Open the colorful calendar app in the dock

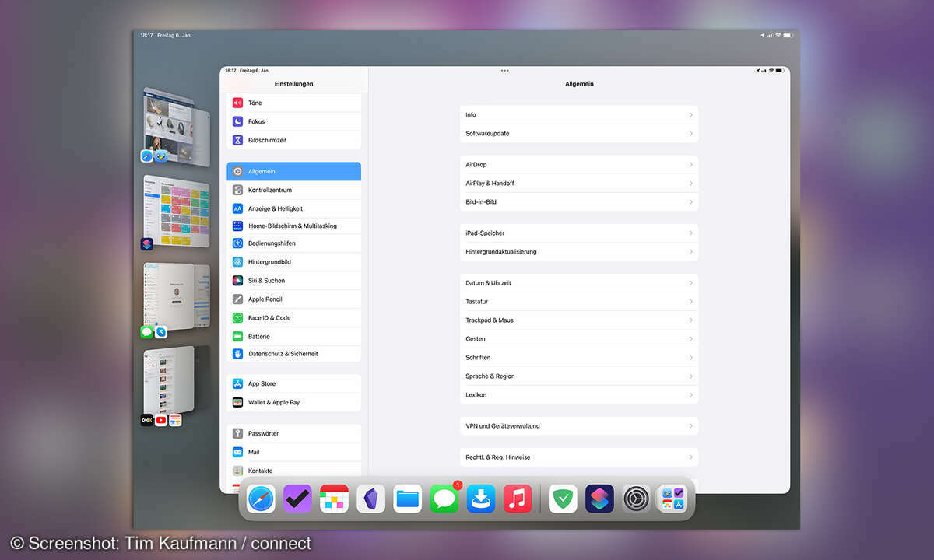(334, 499)
